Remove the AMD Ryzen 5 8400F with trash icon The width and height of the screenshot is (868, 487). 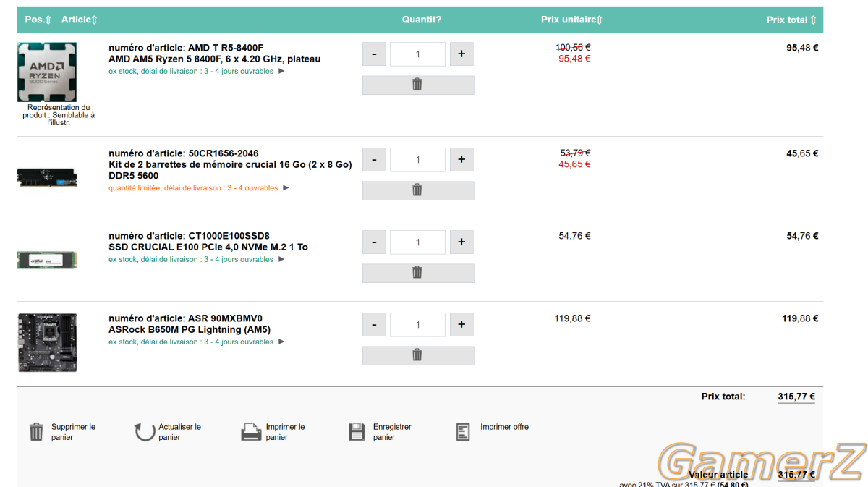click(418, 85)
